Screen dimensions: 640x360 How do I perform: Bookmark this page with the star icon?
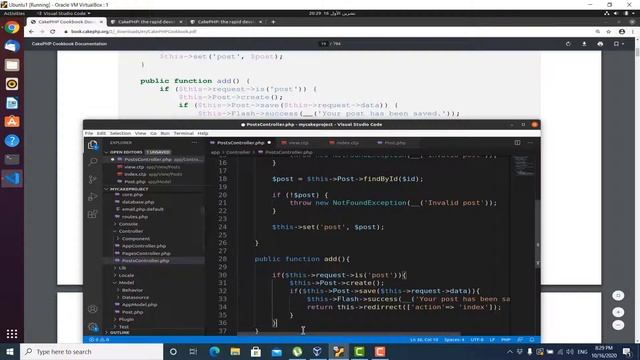pos(609,31)
